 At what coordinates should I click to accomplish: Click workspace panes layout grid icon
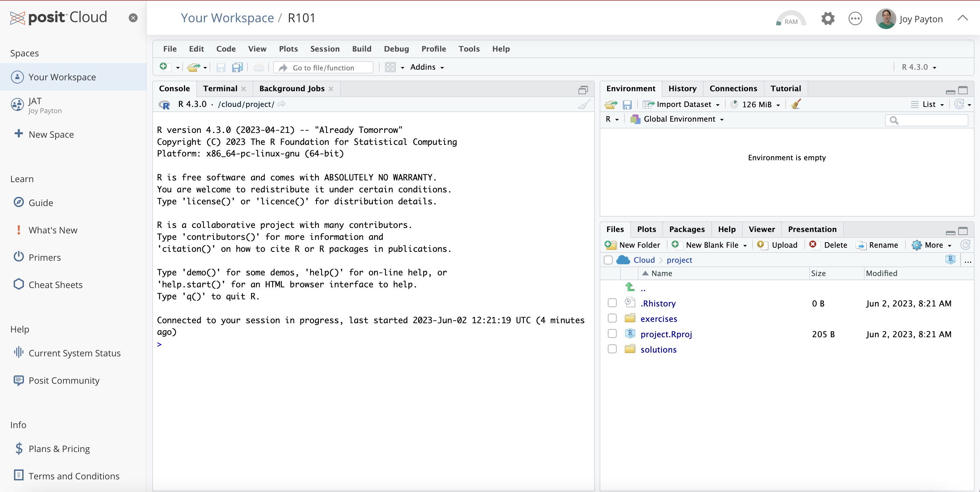click(390, 67)
